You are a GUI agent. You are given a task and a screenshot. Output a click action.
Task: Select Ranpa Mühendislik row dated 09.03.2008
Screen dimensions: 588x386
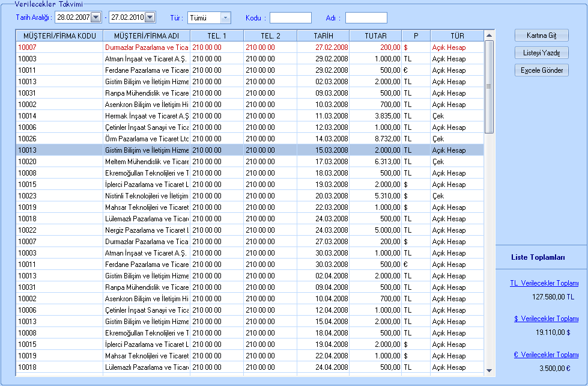250,93
